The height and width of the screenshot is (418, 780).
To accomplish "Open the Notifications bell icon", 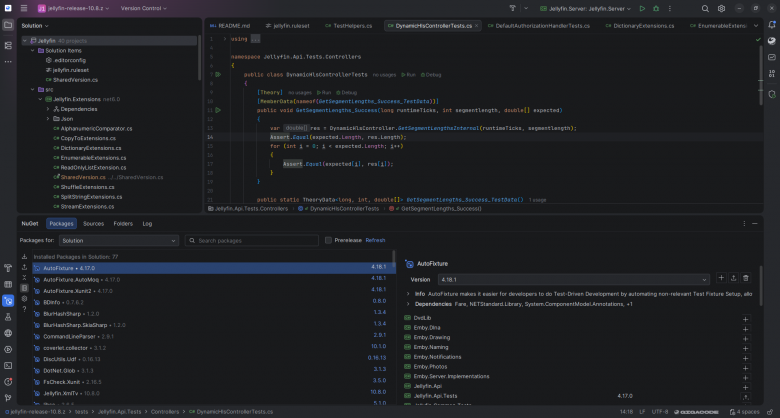I will (x=772, y=25).
